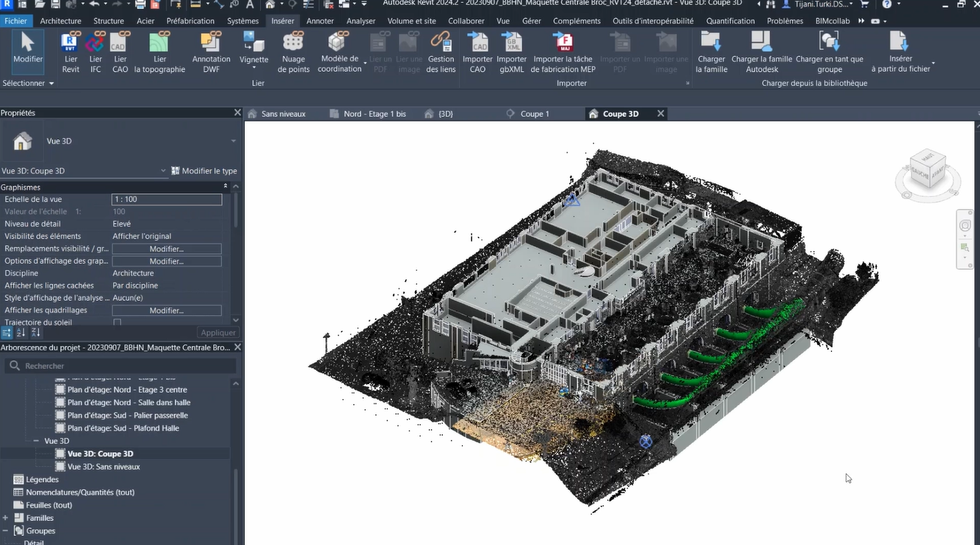980x545 pixels.
Task: Select Vue 3D: Sans niveaux in tree
Action: coord(104,466)
